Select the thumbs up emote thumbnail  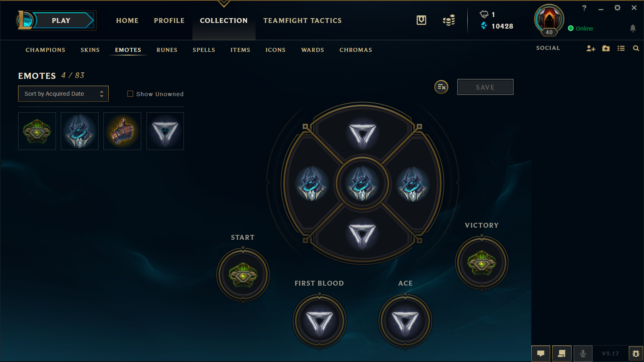[122, 131]
